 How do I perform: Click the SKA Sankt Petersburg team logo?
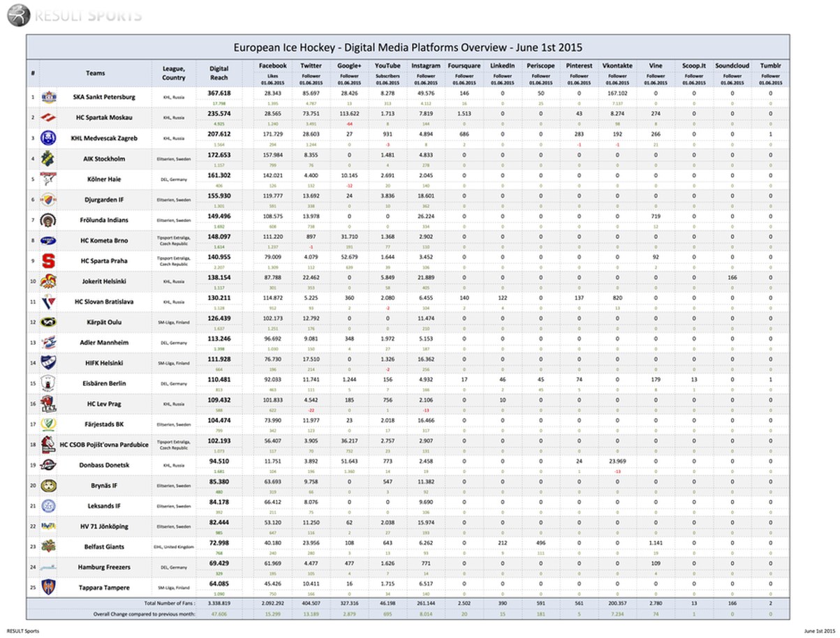coord(50,96)
